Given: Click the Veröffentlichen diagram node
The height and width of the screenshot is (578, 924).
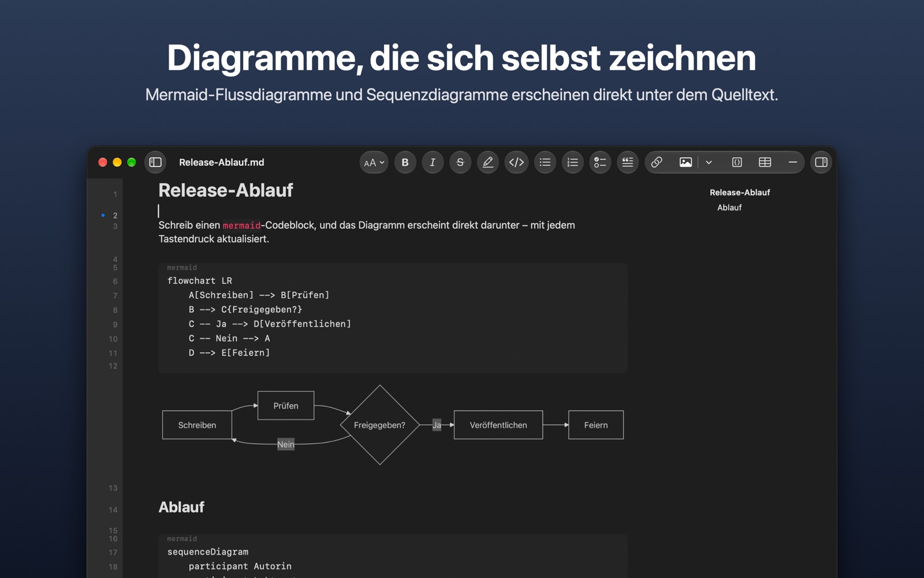Looking at the screenshot, I should [x=498, y=425].
